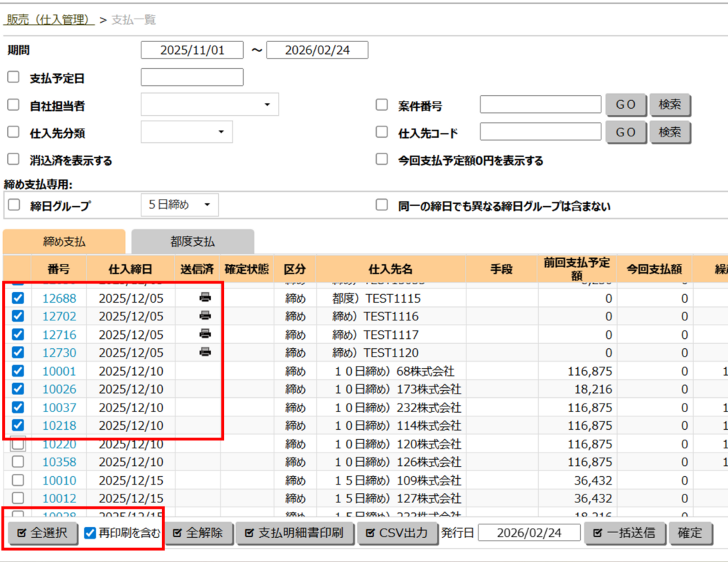Uncheck the checkbox for row 10001
The height and width of the screenshot is (562, 728).
point(18,371)
